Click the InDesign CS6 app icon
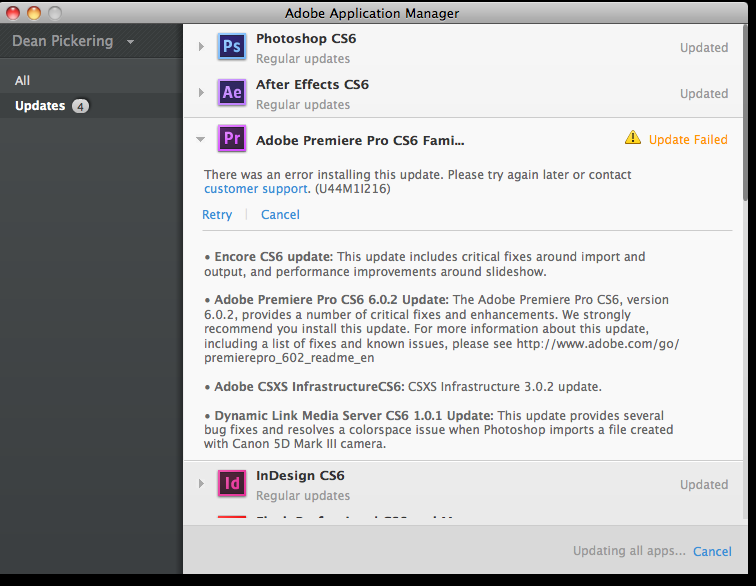This screenshot has width=756, height=586. 232,484
